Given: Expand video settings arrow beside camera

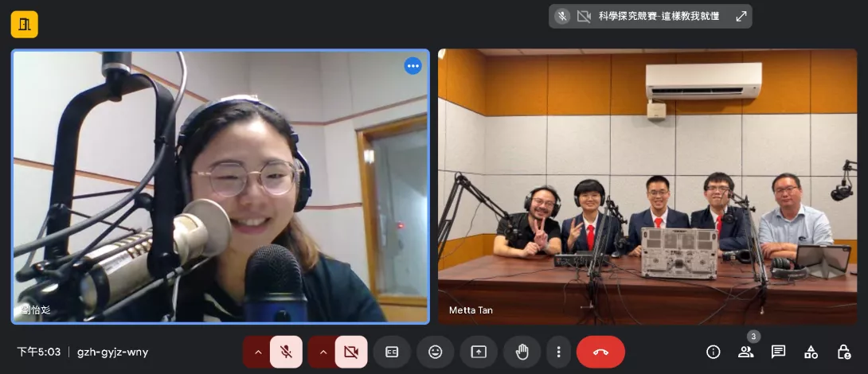Looking at the screenshot, I should [323, 352].
